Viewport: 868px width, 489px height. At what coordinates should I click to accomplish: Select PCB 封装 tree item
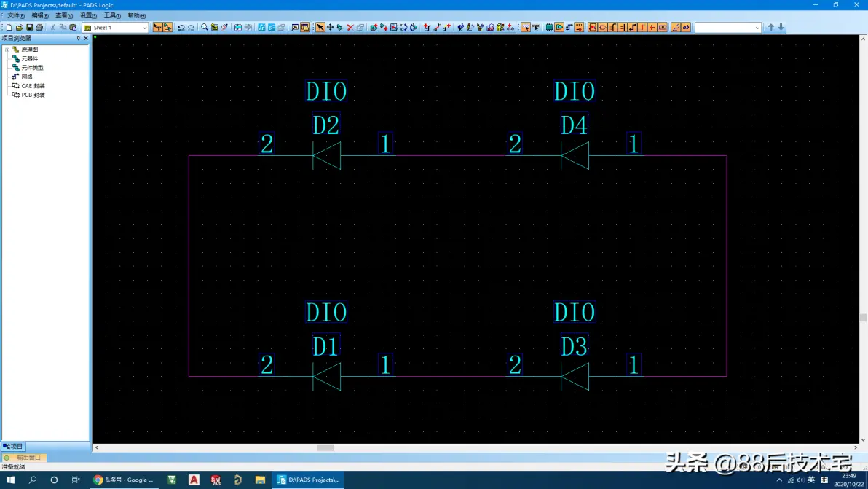33,95
